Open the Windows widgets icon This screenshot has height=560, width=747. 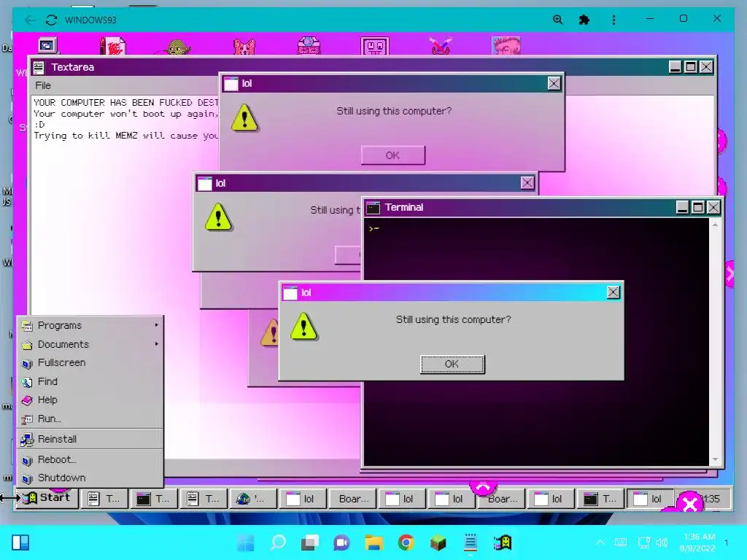click(20, 542)
